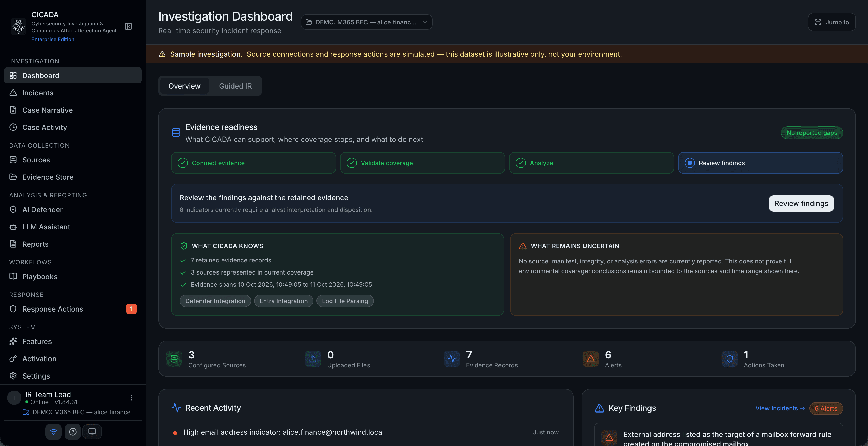Viewport: 868px width, 446px height.
Task: Open the Jump to command button
Action: coord(831,22)
